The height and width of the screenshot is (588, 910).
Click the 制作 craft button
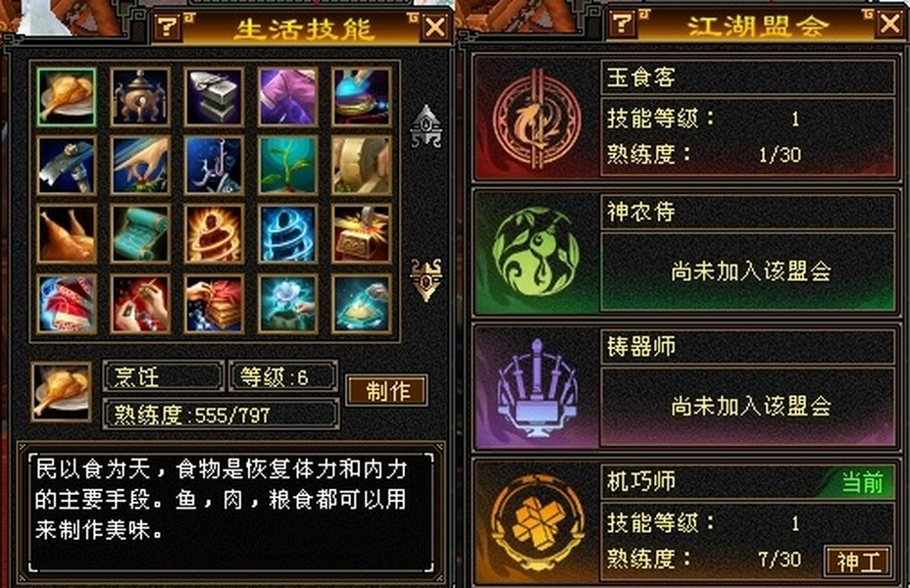pyautogui.click(x=387, y=391)
